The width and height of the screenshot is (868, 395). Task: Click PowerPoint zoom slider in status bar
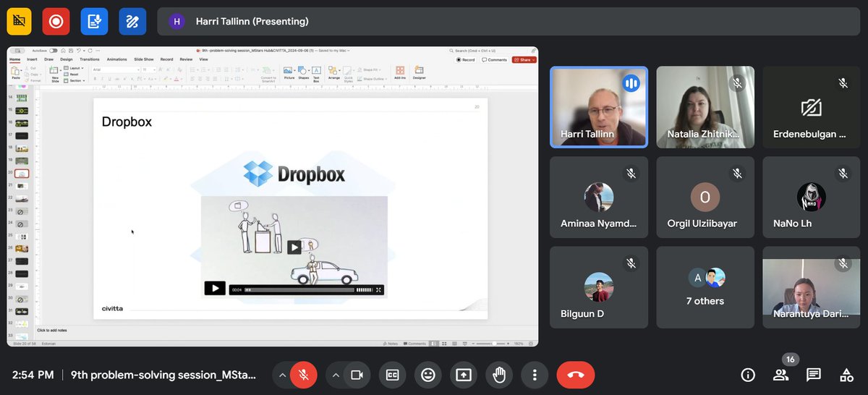point(492,343)
